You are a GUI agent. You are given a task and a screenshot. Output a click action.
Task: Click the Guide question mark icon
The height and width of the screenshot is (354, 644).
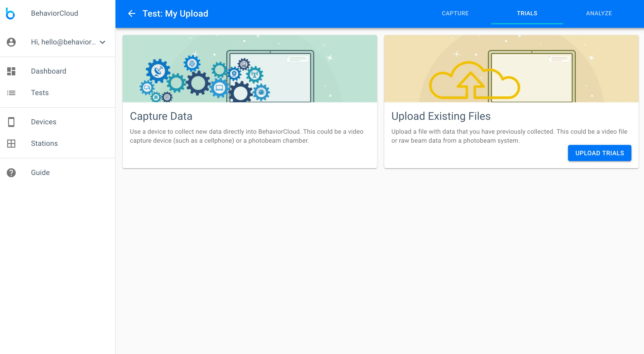(x=11, y=173)
